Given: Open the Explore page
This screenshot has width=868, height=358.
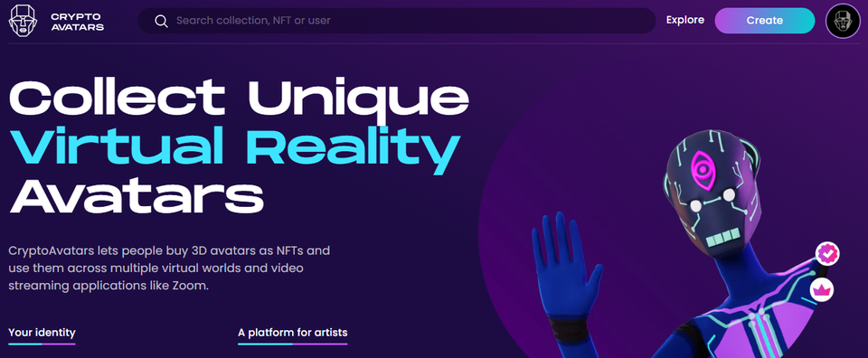Looking at the screenshot, I should point(684,21).
